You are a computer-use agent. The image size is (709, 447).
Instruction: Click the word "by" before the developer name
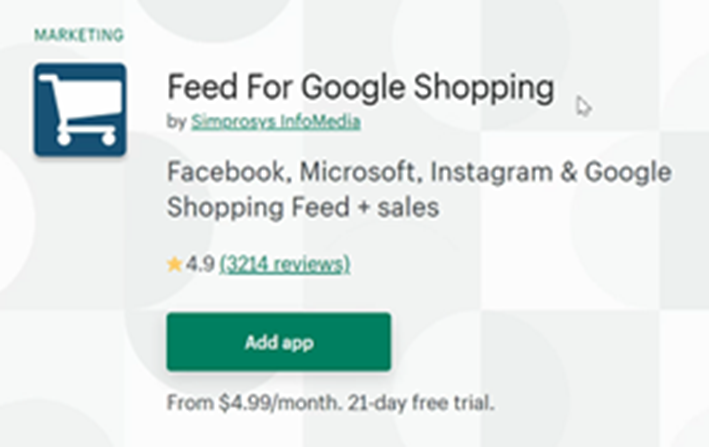(x=176, y=122)
